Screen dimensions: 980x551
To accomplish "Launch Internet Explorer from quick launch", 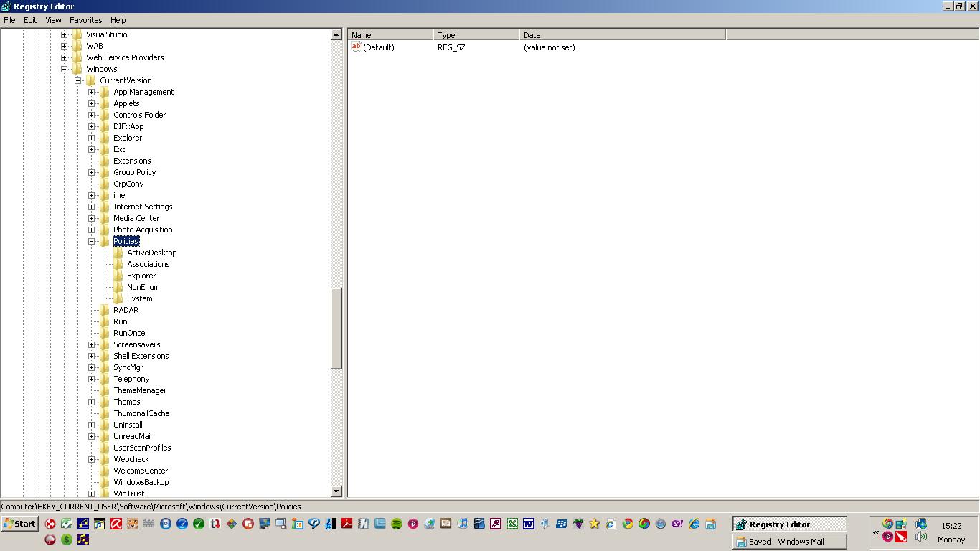I will click(x=694, y=524).
